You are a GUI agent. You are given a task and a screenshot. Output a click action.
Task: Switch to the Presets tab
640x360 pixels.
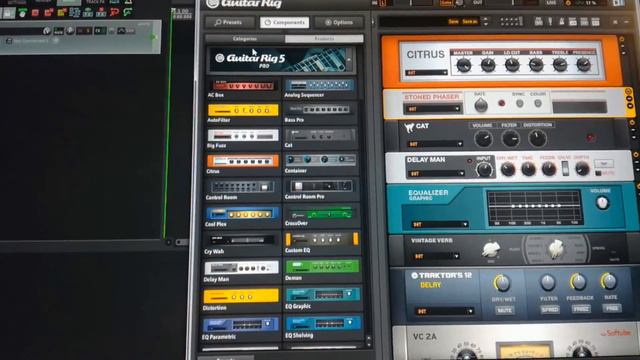[229, 22]
